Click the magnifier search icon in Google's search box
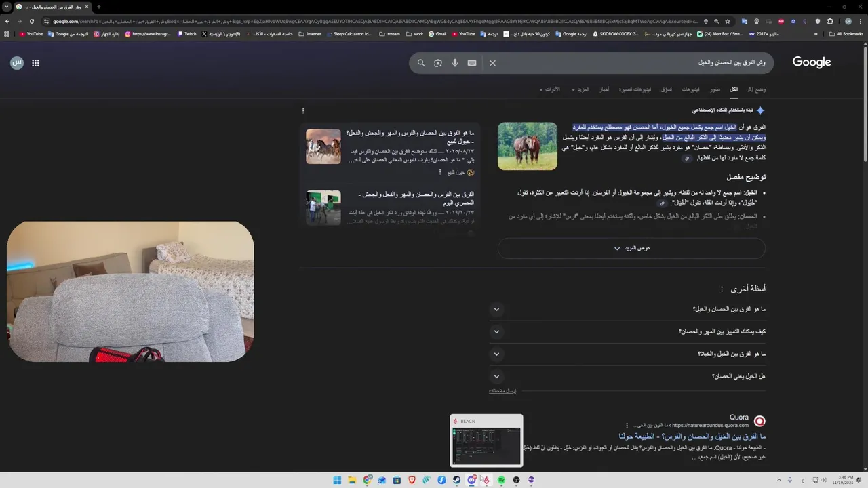The height and width of the screenshot is (488, 868). coord(421,63)
